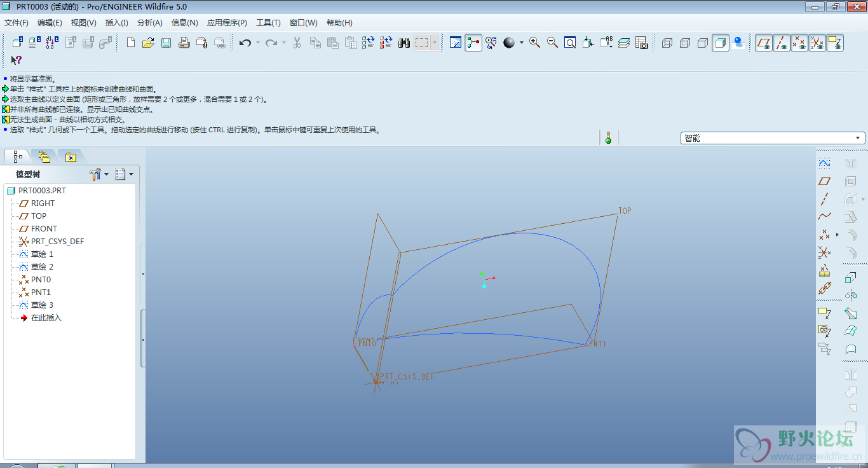This screenshot has height=468, width=868.
Task: Switch to wireframe display mode
Action: (x=667, y=43)
